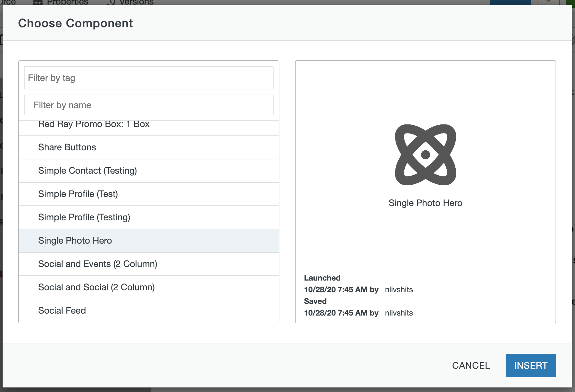The image size is (575, 392).
Task: Select Simple Profile (Testing) entry
Action: (84, 217)
